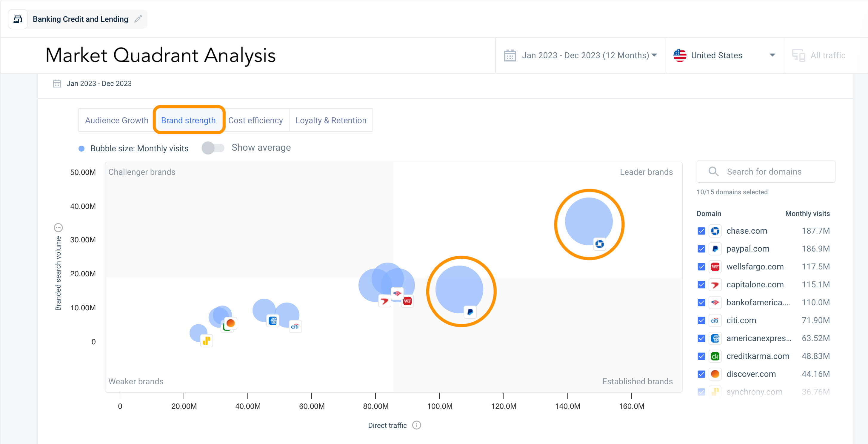This screenshot has width=868, height=444.
Task: Uncheck the chase.com checkbox
Action: click(701, 231)
